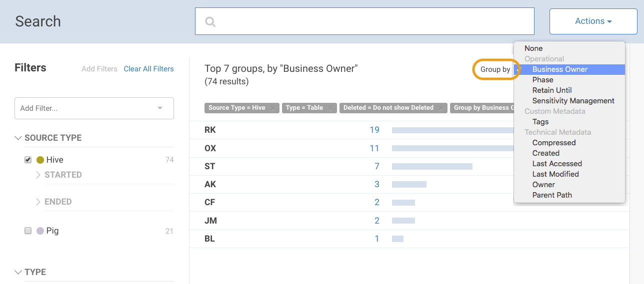Remove the Type = Table filter chip
The image size is (644, 284).
330,108
